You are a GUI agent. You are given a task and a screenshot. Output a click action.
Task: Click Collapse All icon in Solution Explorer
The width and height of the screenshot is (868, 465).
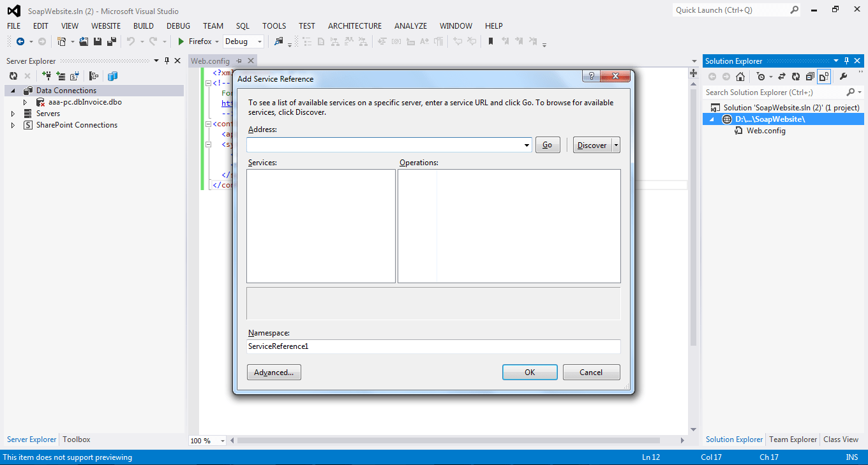point(810,77)
